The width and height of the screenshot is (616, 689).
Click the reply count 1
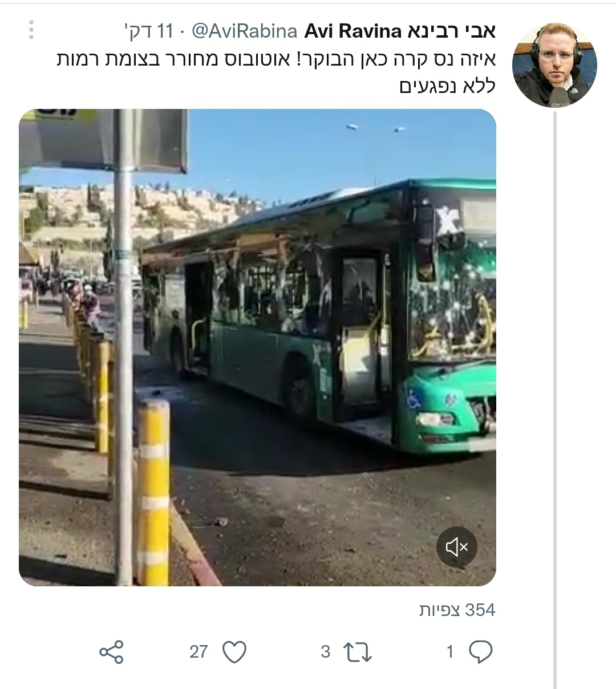tap(450, 652)
